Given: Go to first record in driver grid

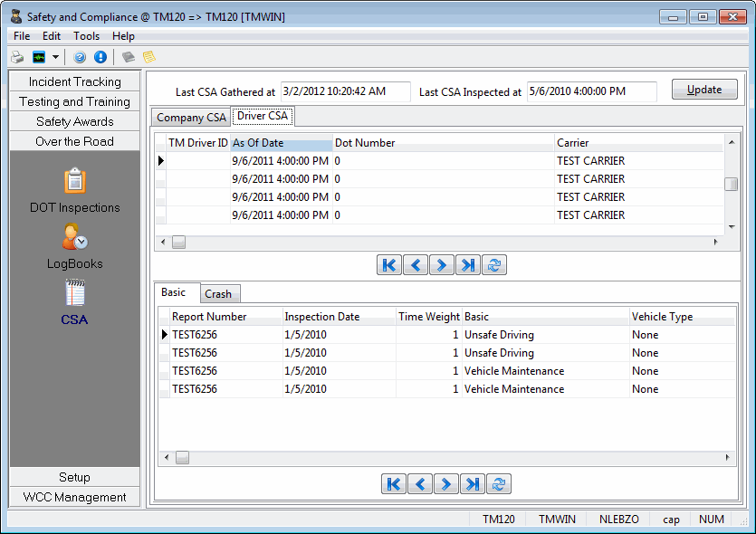Looking at the screenshot, I should [x=389, y=265].
